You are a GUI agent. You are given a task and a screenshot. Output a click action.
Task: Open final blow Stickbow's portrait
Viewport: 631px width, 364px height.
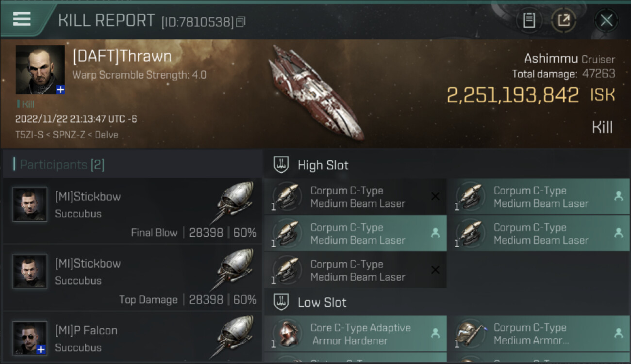tap(30, 205)
